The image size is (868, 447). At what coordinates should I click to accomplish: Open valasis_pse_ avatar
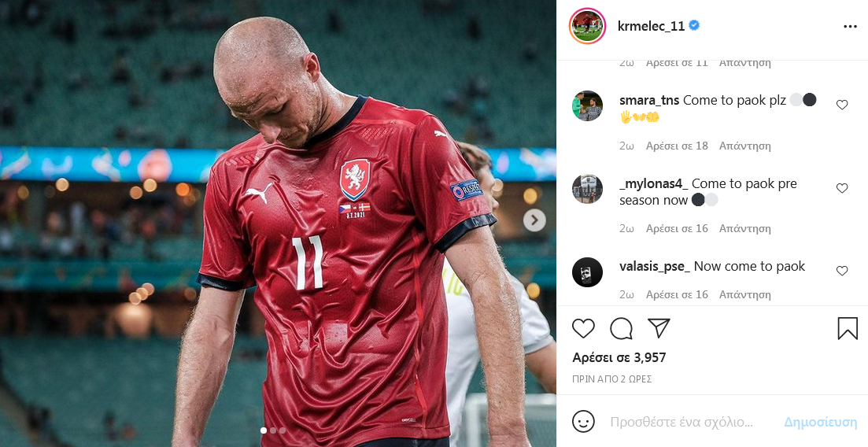point(587,272)
